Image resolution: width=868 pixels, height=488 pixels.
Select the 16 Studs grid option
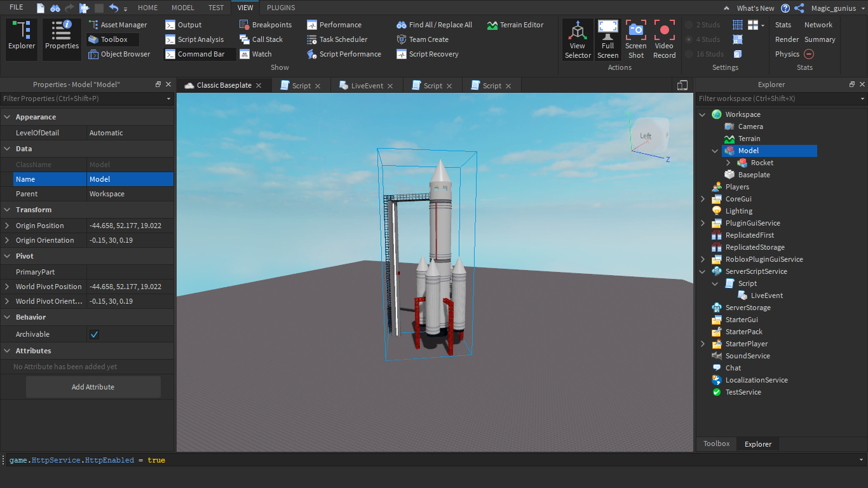(689, 54)
